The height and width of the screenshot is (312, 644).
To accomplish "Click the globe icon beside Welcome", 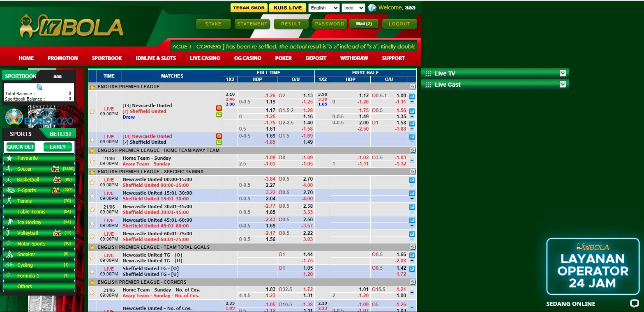I will (372, 8).
